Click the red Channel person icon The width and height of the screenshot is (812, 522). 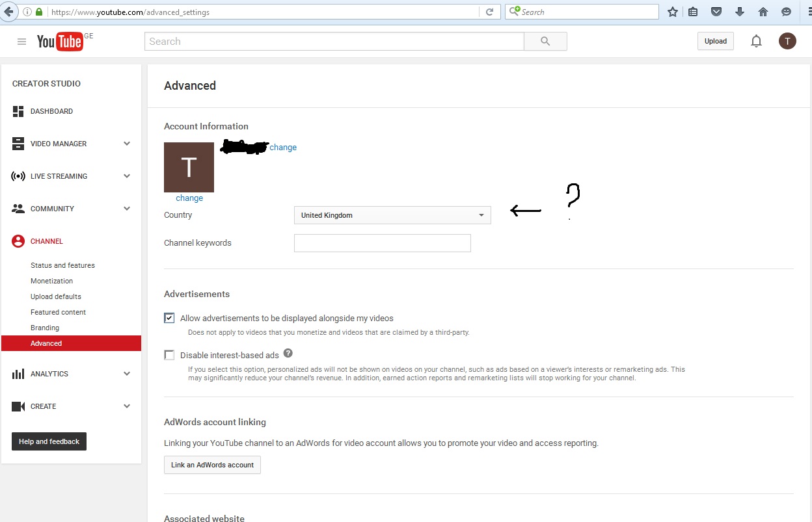[18, 241]
